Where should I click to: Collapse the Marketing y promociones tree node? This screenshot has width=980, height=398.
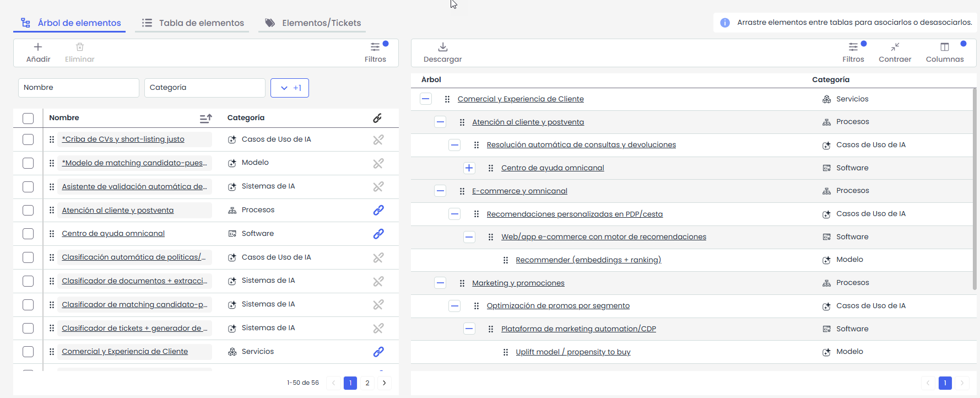click(440, 283)
